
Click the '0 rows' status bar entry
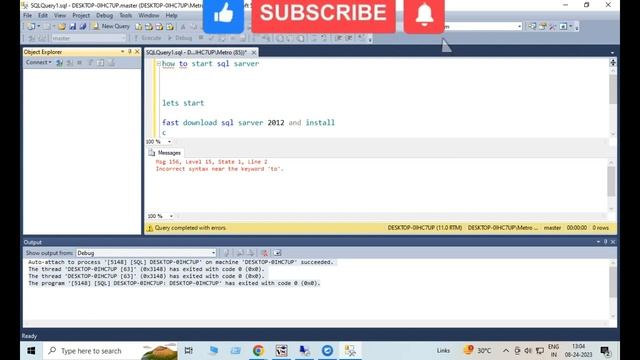coord(600,228)
